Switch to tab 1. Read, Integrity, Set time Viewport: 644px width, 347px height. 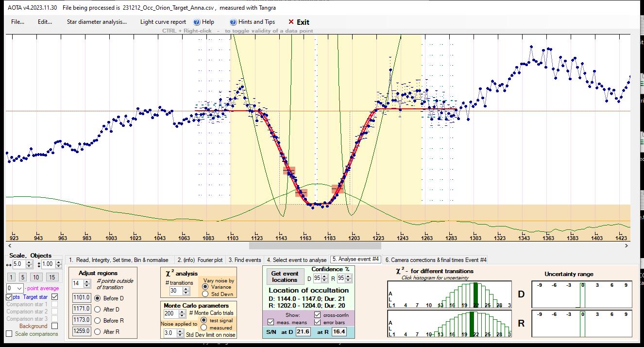pos(119,260)
